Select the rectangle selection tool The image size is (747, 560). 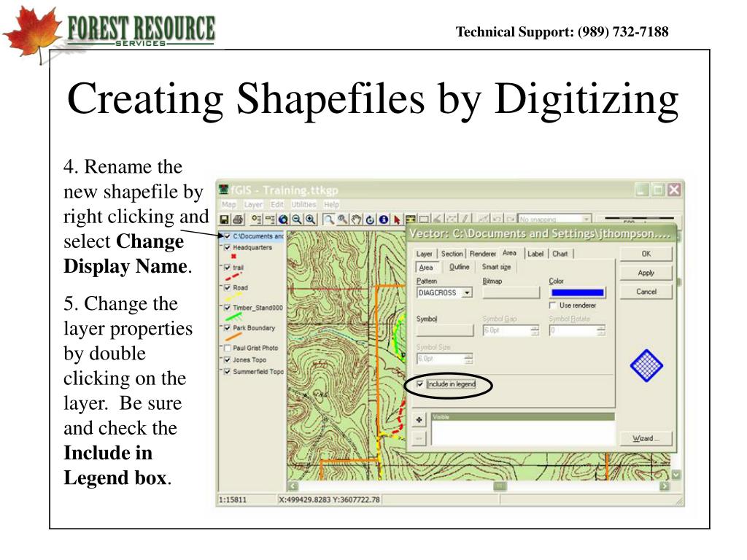[x=424, y=219]
